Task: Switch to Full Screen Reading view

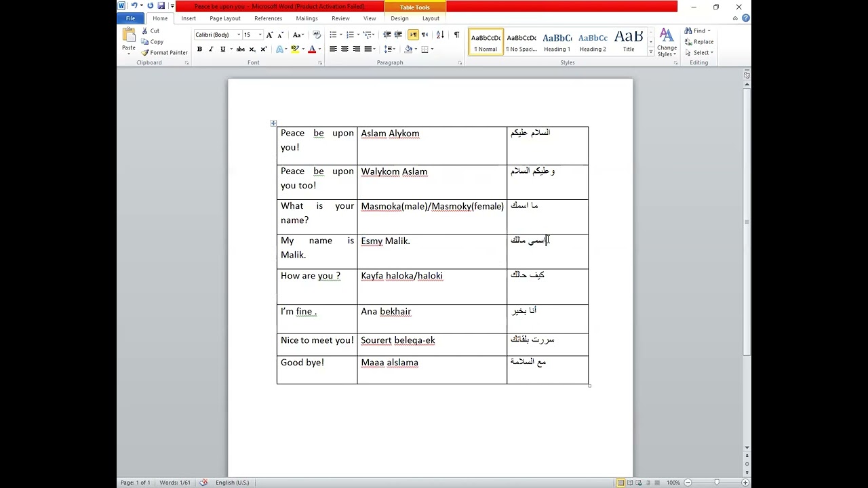Action: click(x=630, y=483)
